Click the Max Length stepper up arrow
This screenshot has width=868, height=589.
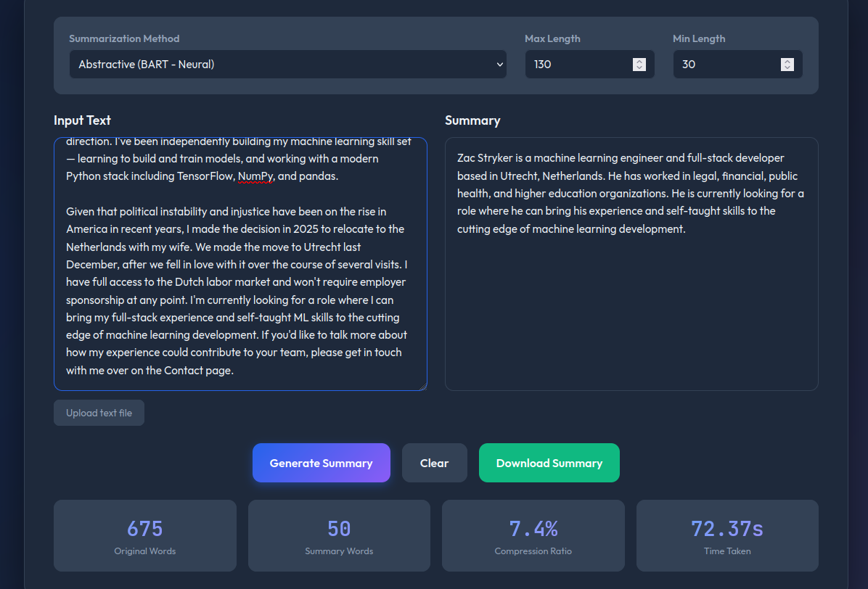tap(639, 60)
